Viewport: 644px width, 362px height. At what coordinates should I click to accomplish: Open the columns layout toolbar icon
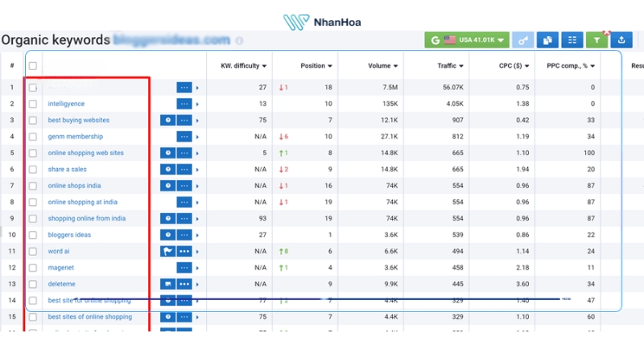[x=572, y=40]
